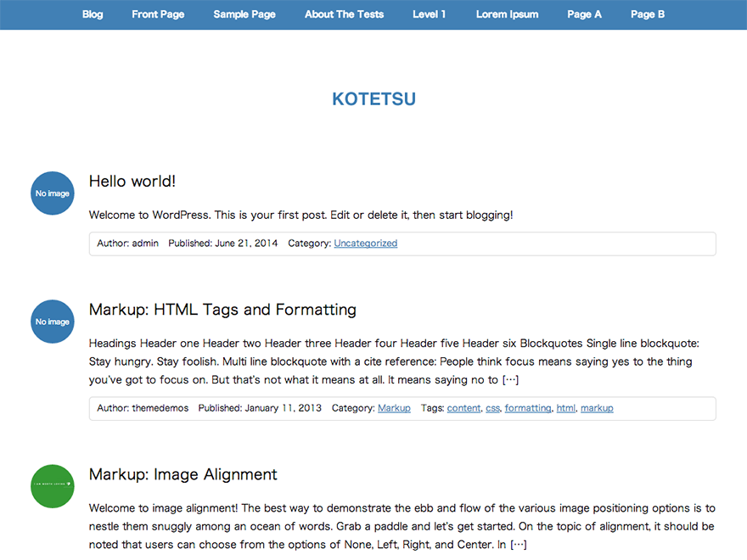Open the html tag archive
Image resolution: width=747 pixels, height=560 pixels.
tap(565, 408)
